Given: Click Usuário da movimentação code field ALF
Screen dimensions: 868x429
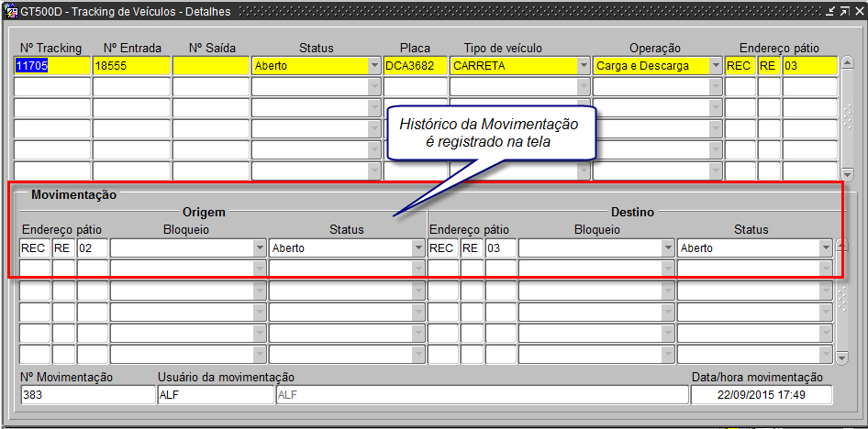Looking at the screenshot, I should (216, 395).
